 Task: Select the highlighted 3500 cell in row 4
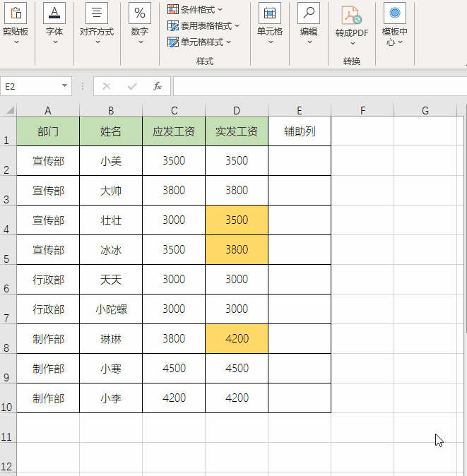point(237,220)
